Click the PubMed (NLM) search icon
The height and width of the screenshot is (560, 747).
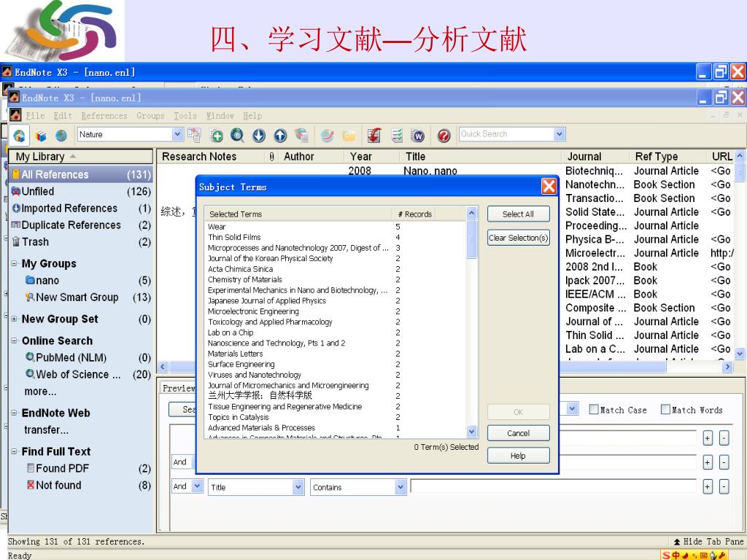pos(31,357)
